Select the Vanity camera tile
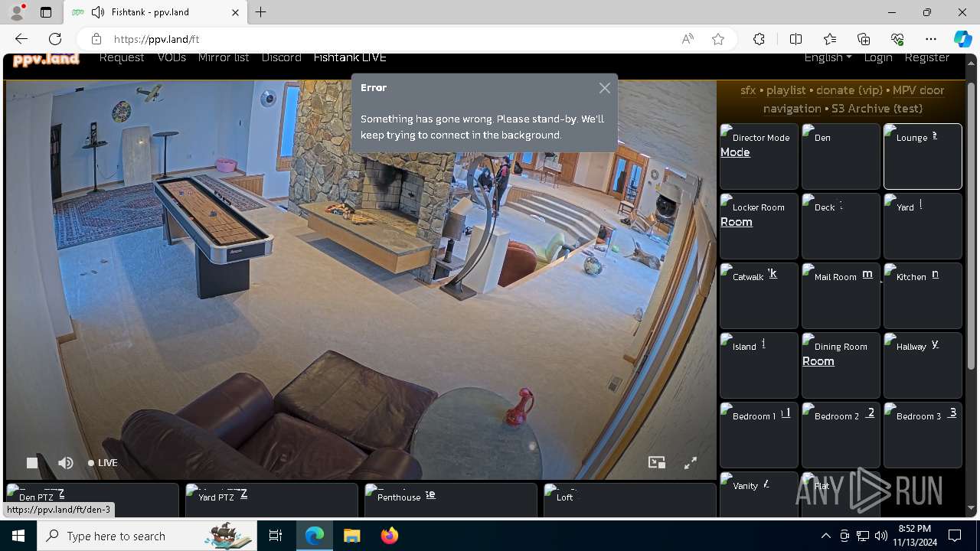This screenshot has width=980, height=551. point(759,494)
